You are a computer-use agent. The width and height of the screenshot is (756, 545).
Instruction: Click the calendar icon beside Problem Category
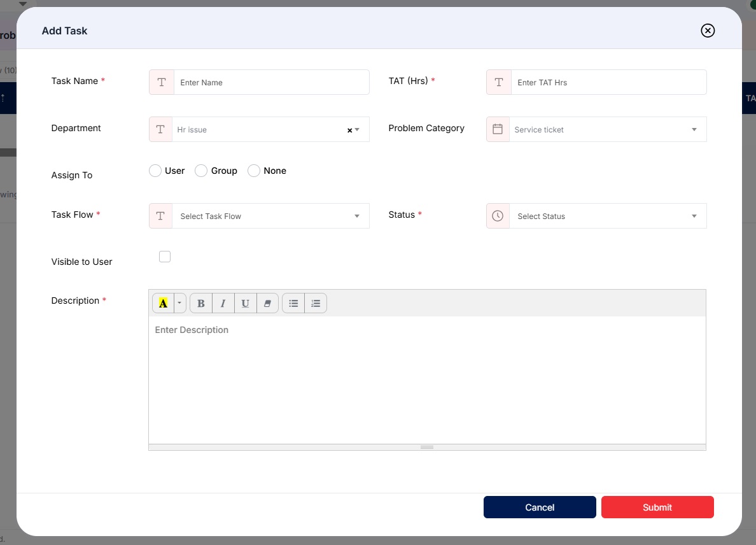(498, 129)
